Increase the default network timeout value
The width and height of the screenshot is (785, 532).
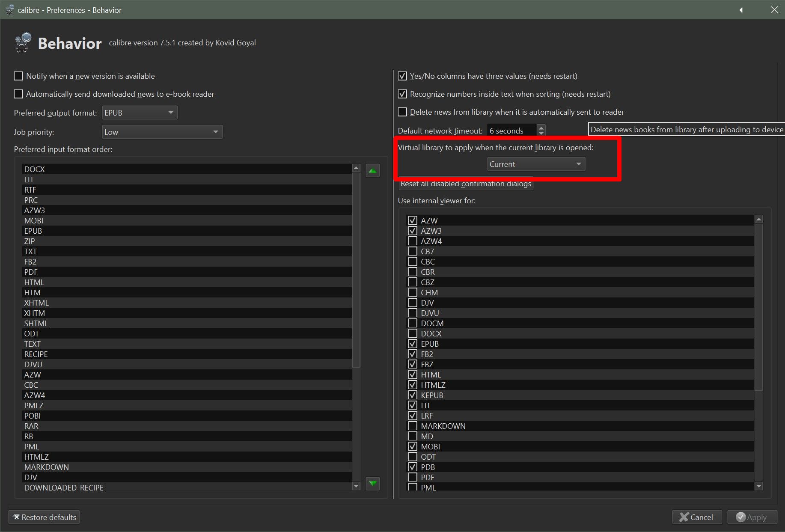click(x=541, y=127)
